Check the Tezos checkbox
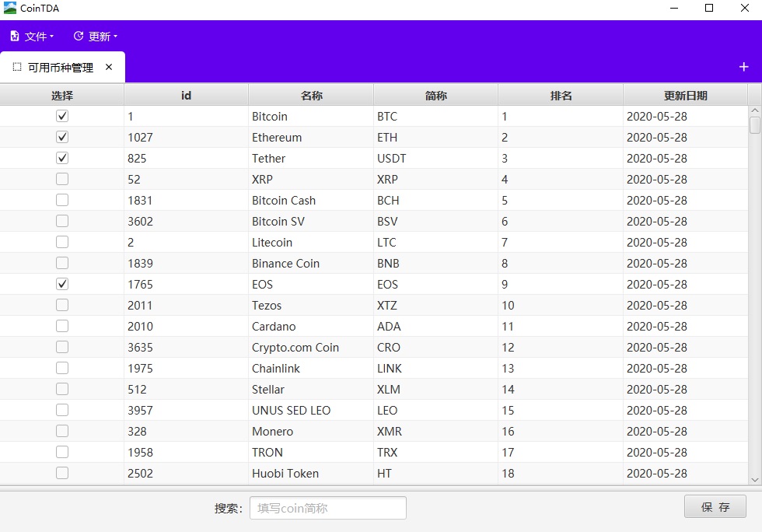Viewport: 762px width, 532px height. [x=62, y=305]
